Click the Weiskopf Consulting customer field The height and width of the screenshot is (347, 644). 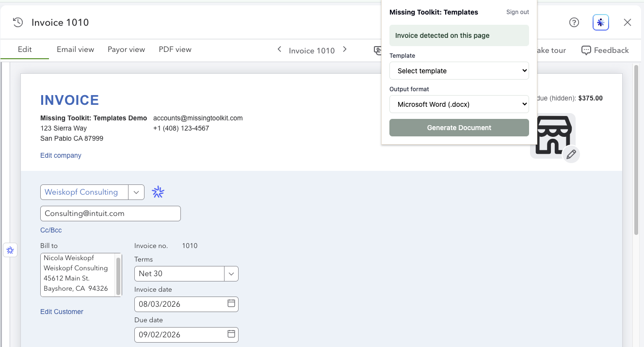[x=84, y=192]
